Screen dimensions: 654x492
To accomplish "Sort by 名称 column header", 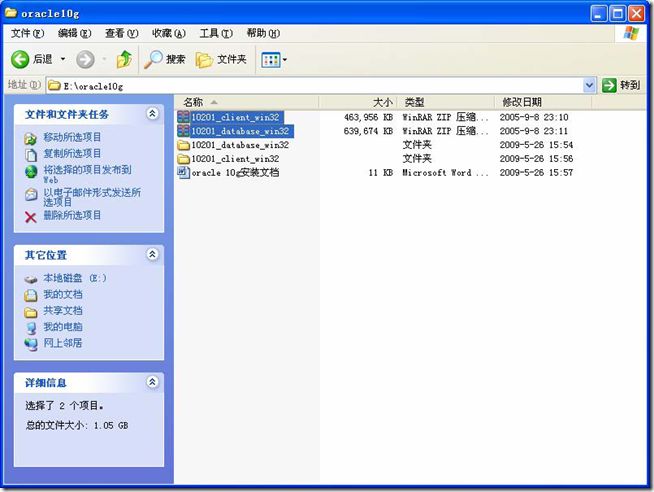I will tap(246, 102).
